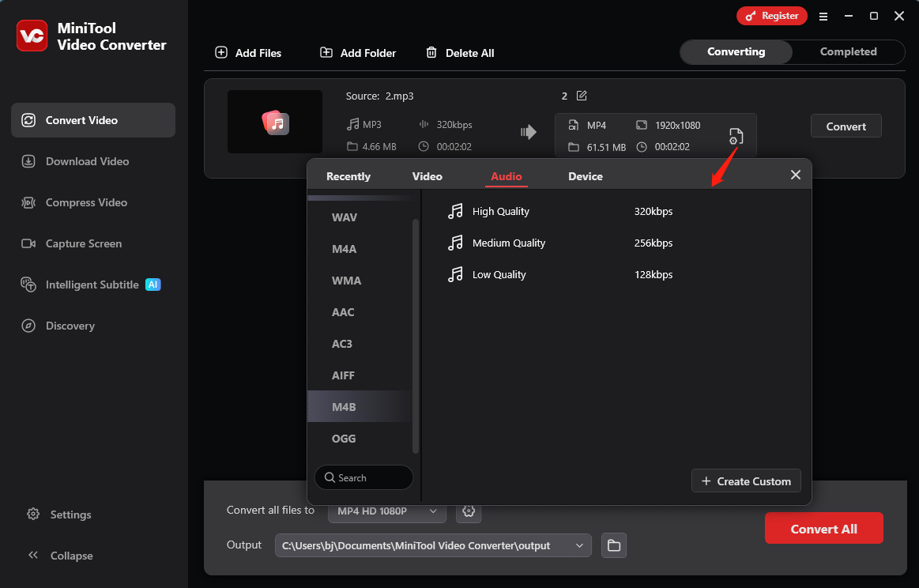Click the Convert All button
The width and height of the screenshot is (919, 588).
click(823, 528)
